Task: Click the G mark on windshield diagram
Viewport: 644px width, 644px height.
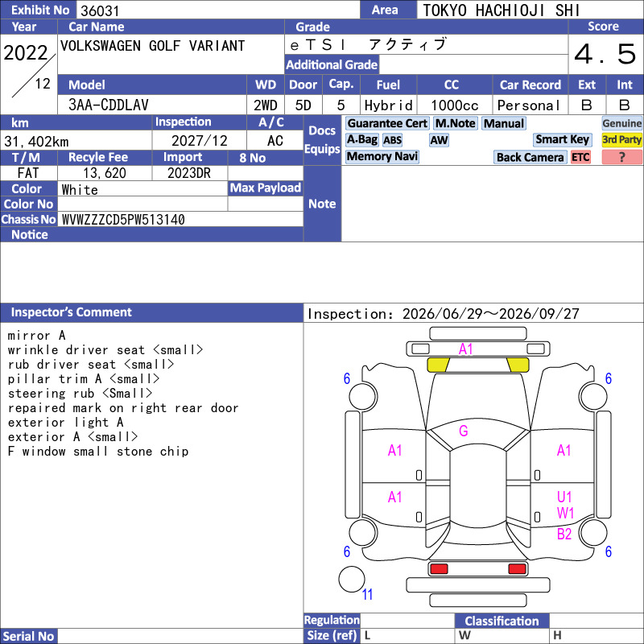Action: (x=463, y=431)
